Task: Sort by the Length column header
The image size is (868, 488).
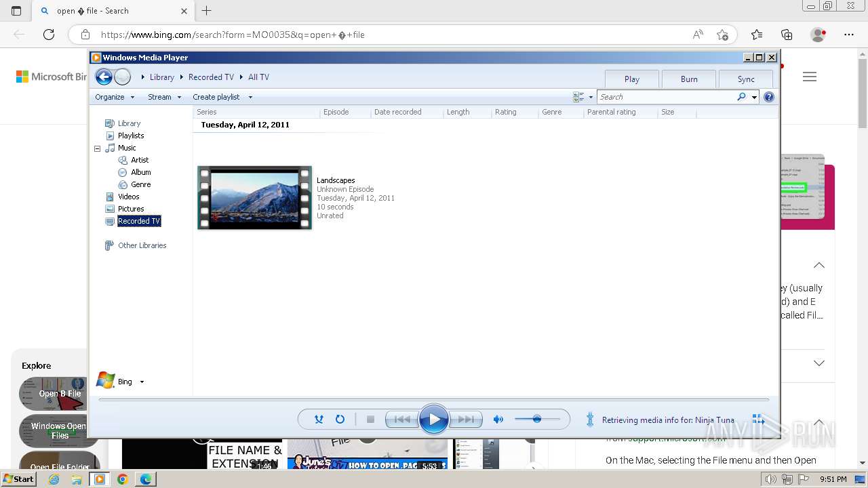Action: (468, 112)
